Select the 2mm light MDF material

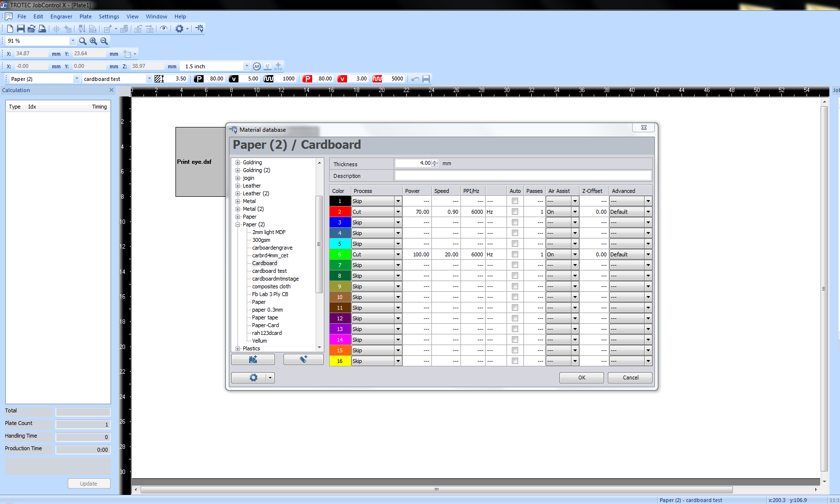click(x=269, y=232)
